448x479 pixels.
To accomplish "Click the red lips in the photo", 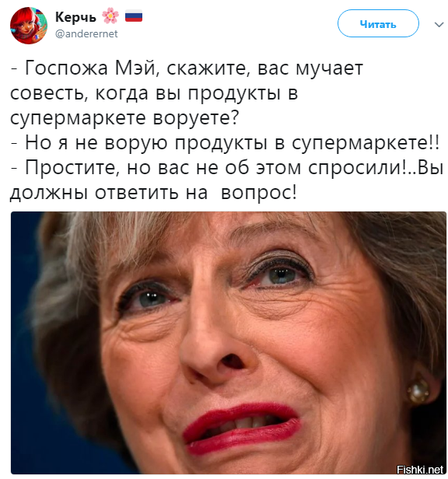I will 241,428.
